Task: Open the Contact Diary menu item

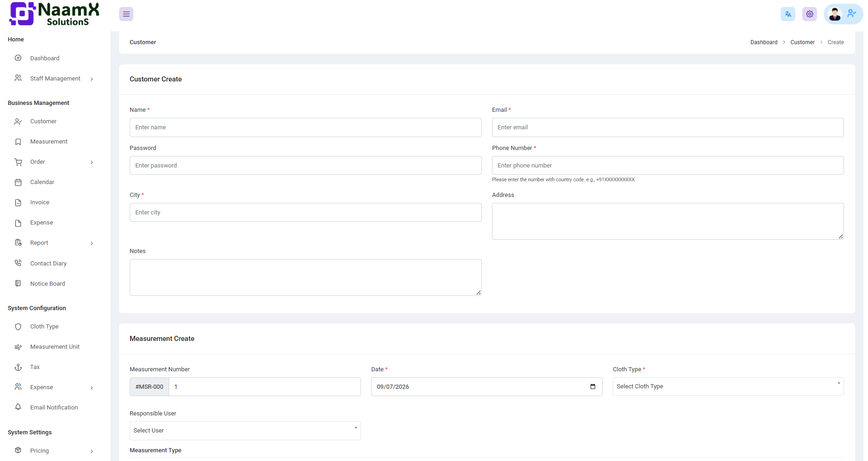Action: (48, 264)
